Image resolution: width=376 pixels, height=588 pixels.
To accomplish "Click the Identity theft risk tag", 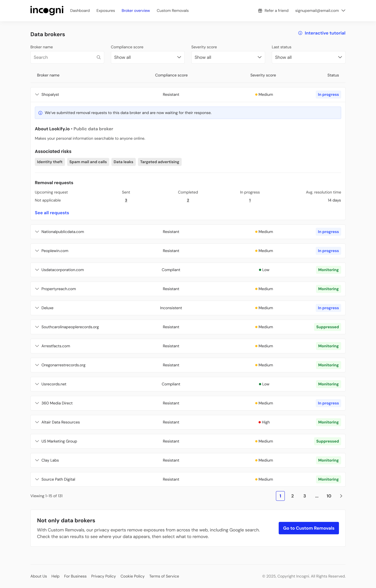I will [x=50, y=162].
